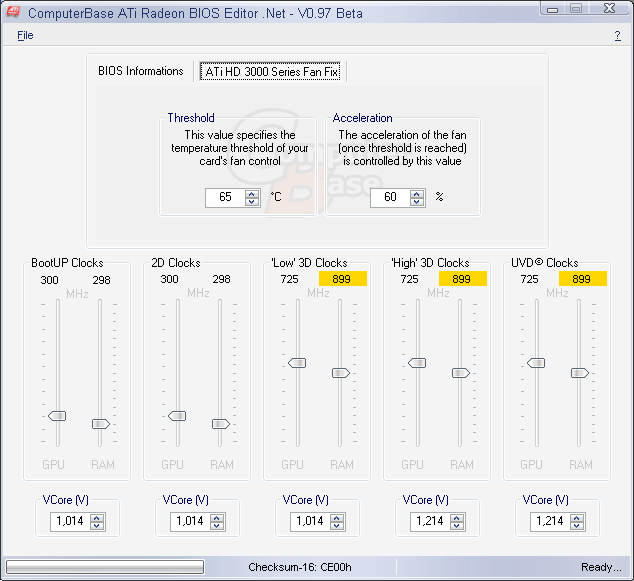The height and width of the screenshot is (581, 634).
Task: Increase BootUP VCore voltage up arrow
Action: (97, 518)
